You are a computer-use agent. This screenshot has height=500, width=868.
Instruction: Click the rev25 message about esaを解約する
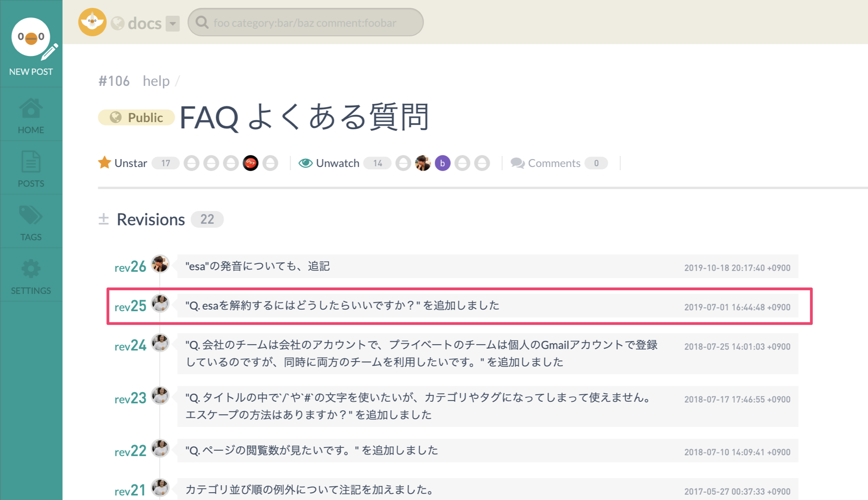[342, 306]
